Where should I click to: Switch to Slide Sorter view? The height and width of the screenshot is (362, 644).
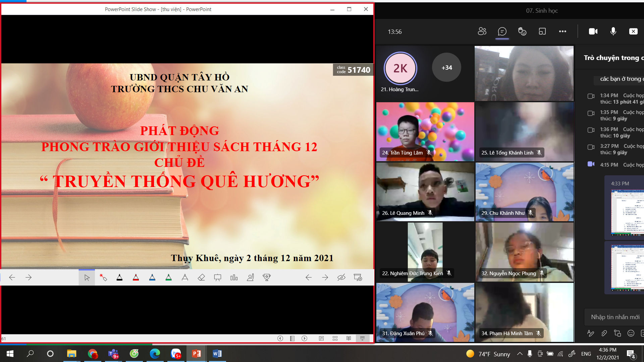(335, 339)
